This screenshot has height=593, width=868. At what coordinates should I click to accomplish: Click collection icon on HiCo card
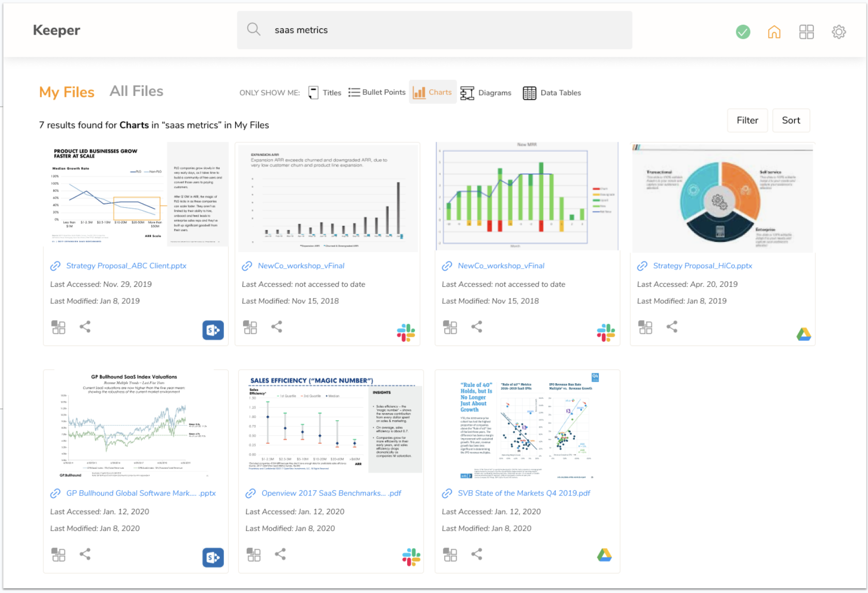point(645,327)
